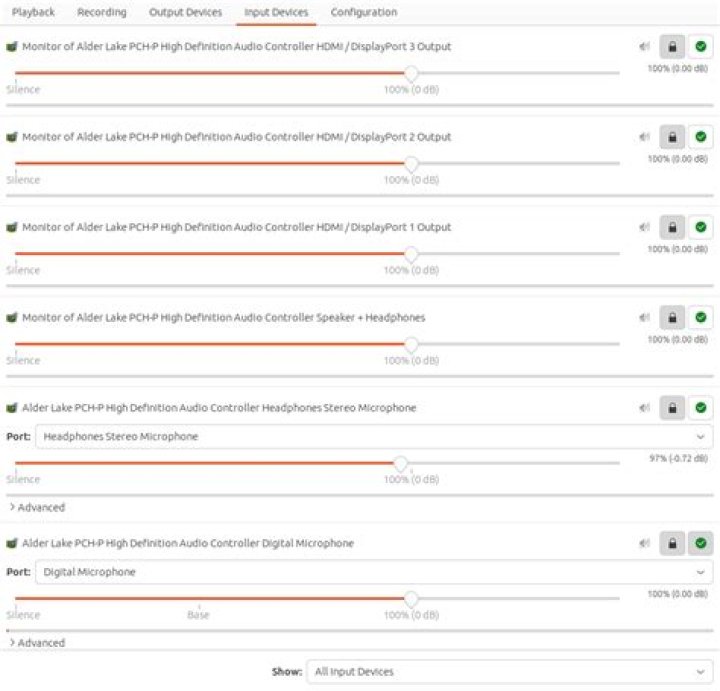Toggle channel lock for DisplayPort 3 Output monitor

pyautogui.click(x=672, y=46)
